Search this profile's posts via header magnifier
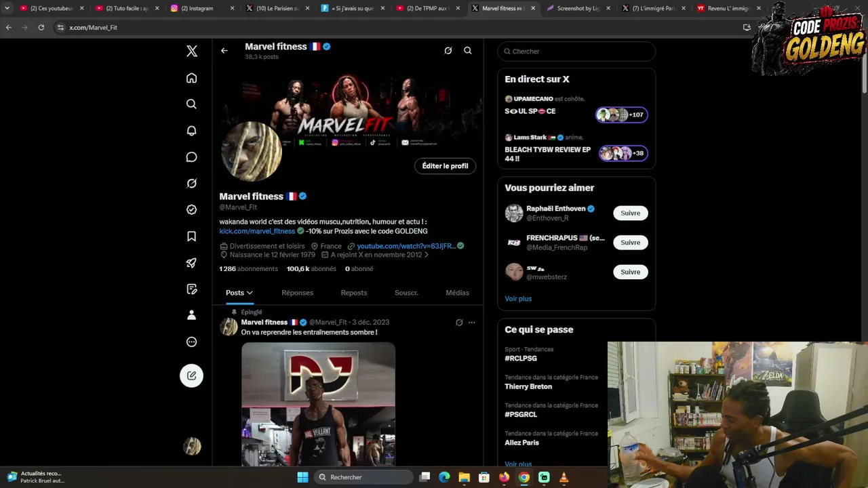Image resolution: width=868 pixels, height=488 pixels. tap(468, 51)
